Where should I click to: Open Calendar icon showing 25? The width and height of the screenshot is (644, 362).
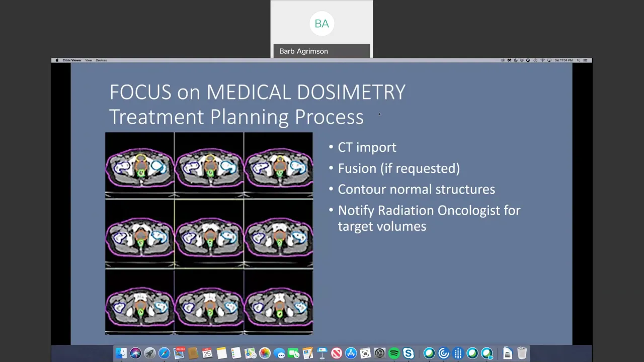coord(207,353)
